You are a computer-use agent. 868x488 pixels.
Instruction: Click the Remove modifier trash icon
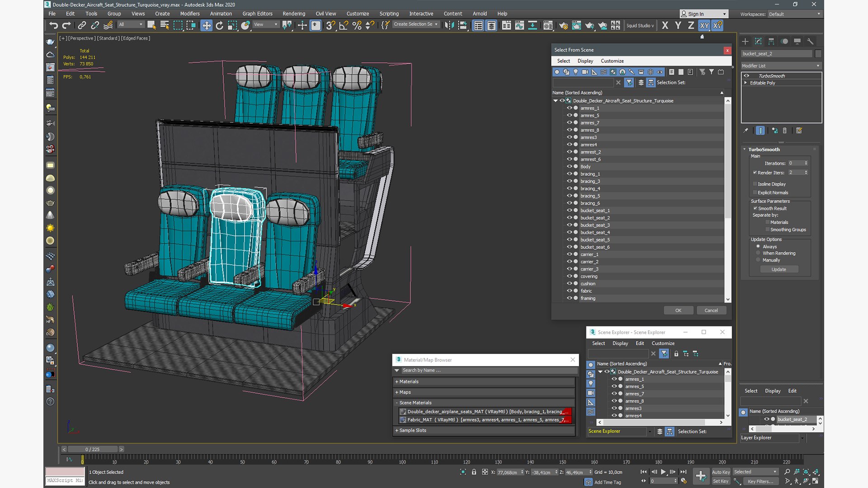[785, 131]
